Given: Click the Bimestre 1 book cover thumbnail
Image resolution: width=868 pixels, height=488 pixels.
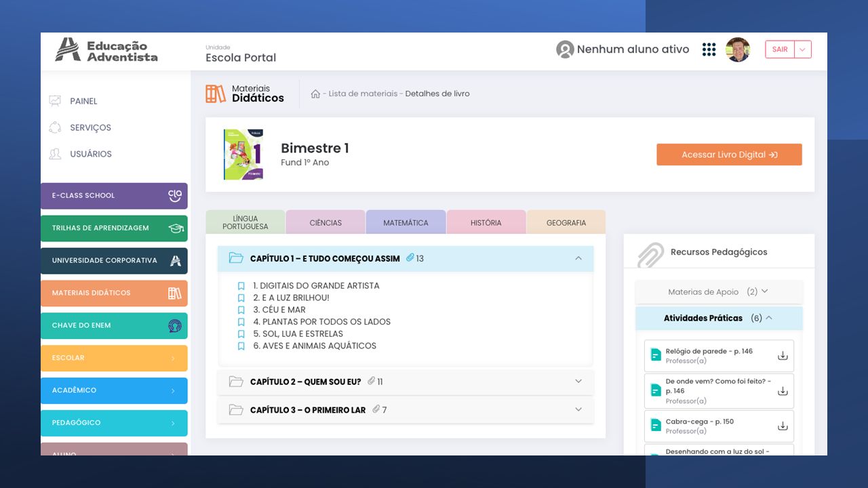Looking at the screenshot, I should (243, 155).
